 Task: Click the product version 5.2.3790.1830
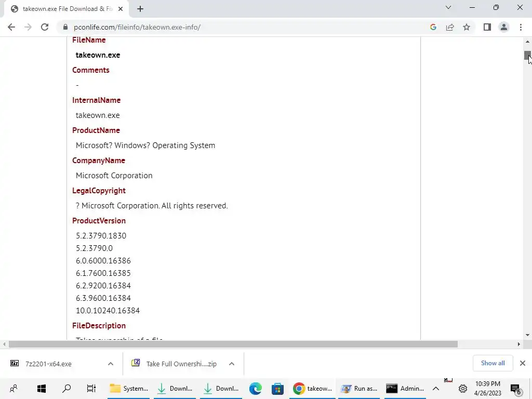click(x=101, y=236)
